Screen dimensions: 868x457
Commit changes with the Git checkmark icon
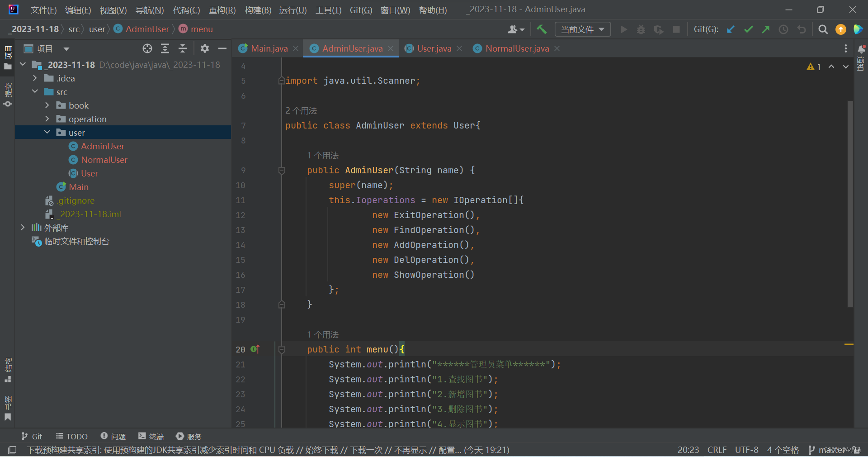coord(748,29)
